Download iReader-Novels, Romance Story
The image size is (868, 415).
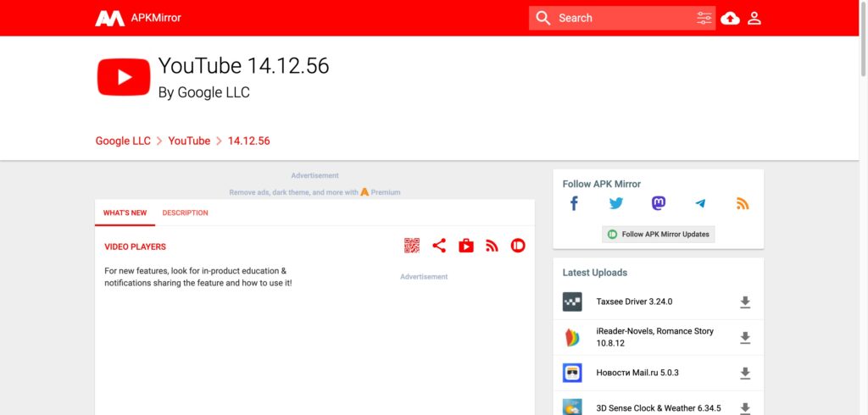click(745, 338)
